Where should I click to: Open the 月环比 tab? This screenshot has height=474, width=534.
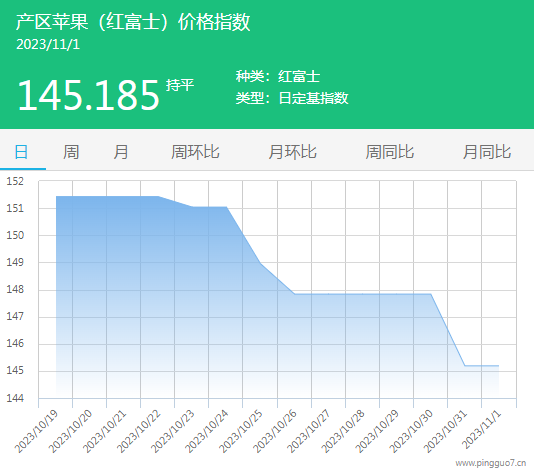click(292, 152)
